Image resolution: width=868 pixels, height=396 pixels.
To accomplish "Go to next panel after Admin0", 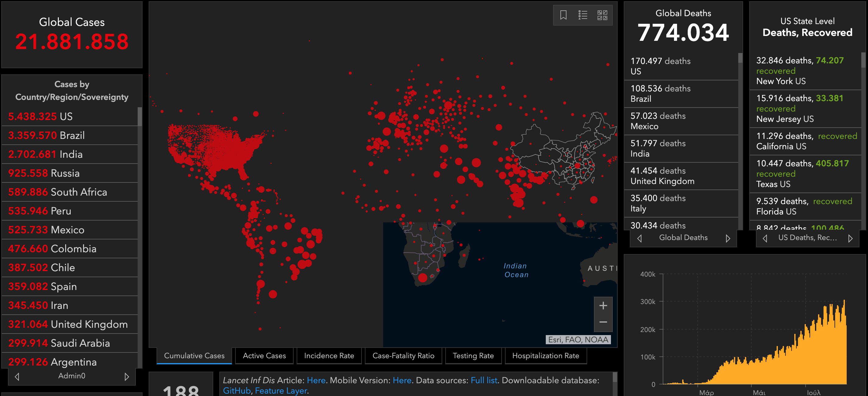I will pos(127,376).
